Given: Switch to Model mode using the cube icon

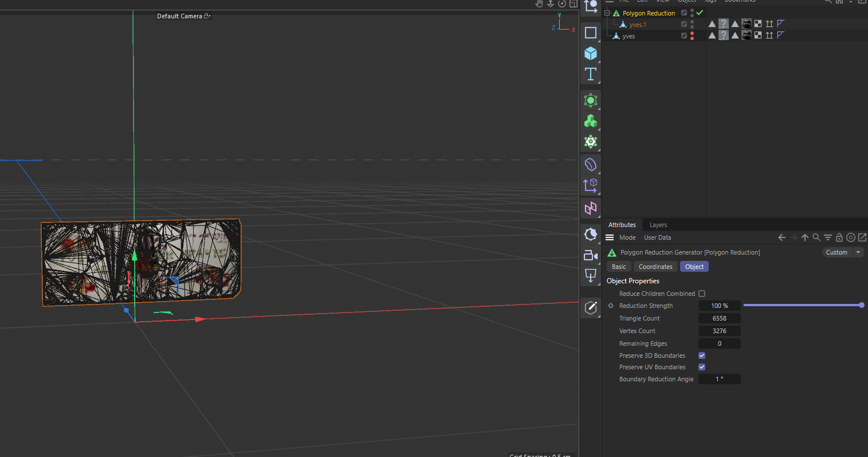Looking at the screenshot, I should [x=591, y=53].
